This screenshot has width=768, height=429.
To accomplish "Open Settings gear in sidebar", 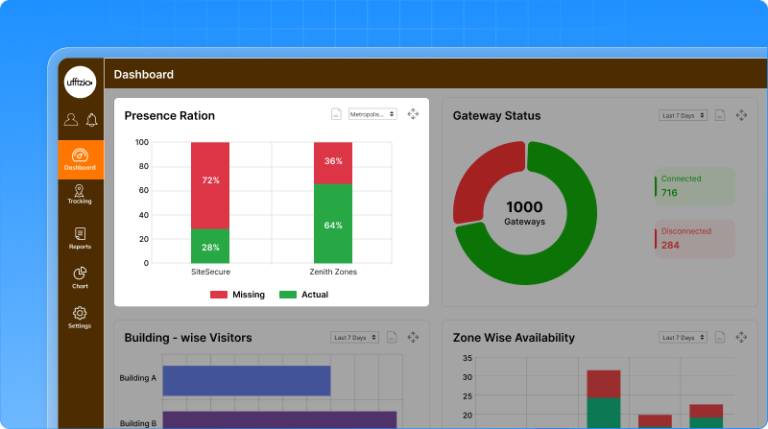I will [80, 317].
